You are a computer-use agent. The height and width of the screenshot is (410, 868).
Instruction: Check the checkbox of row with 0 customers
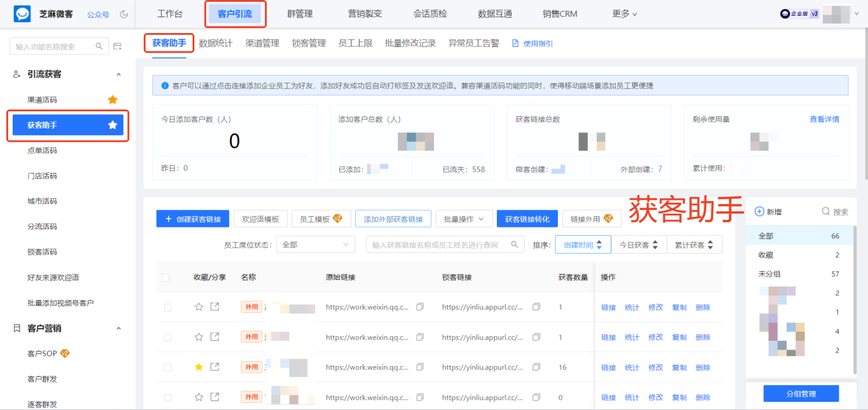pyautogui.click(x=168, y=397)
